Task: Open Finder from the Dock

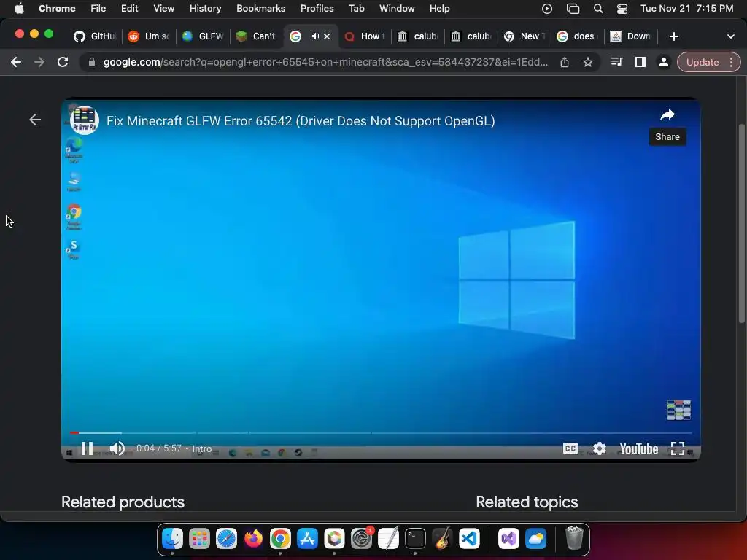Action: point(172,539)
